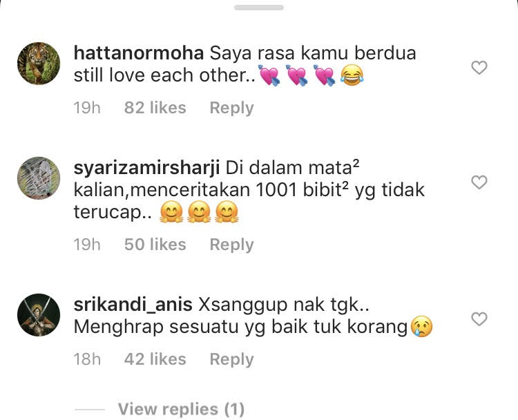518x420 pixels.
Task: Like srikandi_anis's comment with heart icon
Action: pos(479,319)
